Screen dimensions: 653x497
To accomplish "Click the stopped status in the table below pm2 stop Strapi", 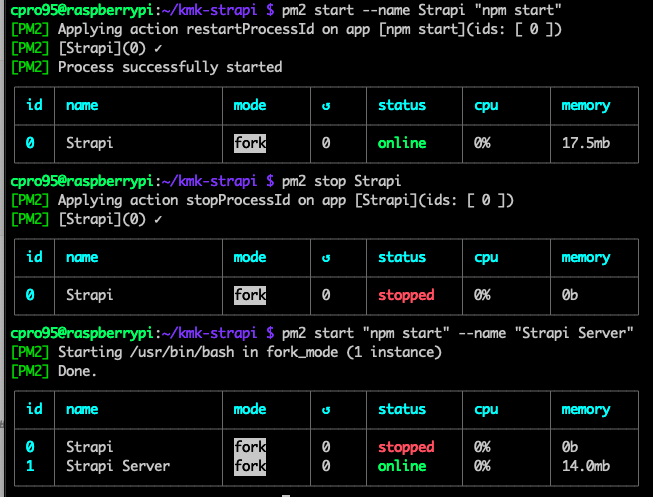I will pyautogui.click(x=406, y=295).
